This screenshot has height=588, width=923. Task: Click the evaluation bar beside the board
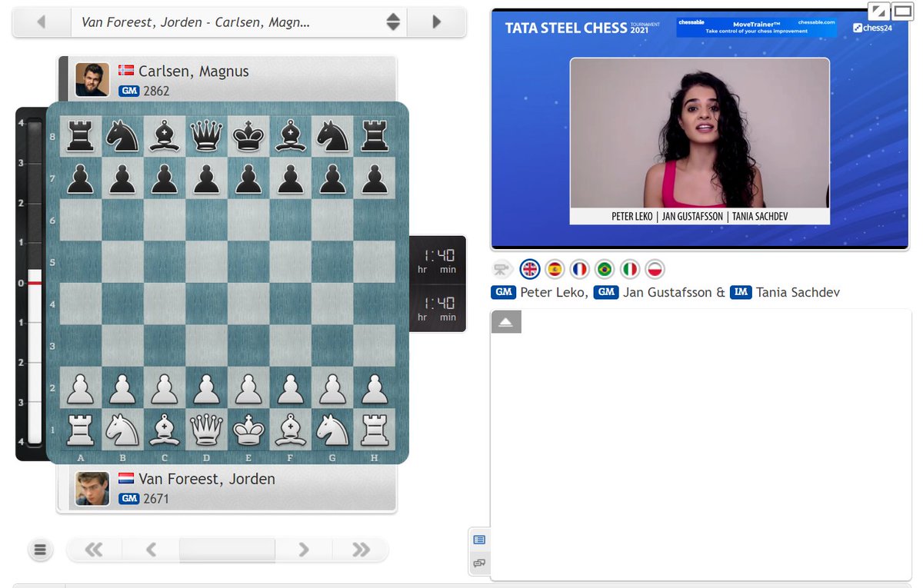pos(35,283)
